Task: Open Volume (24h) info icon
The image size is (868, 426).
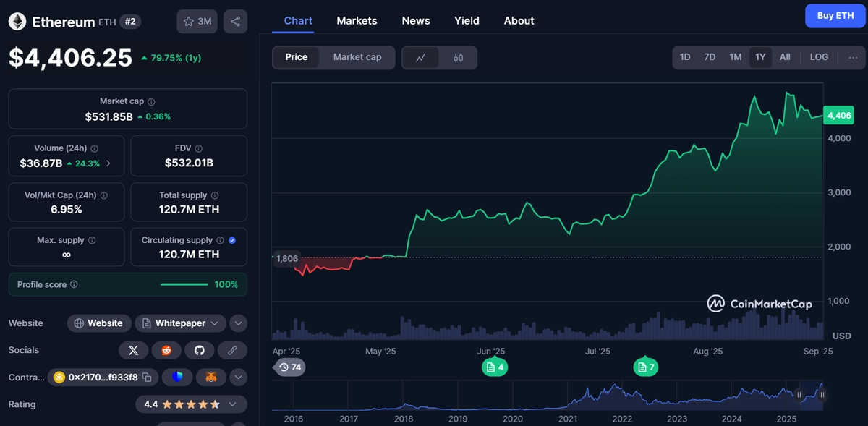Action: 94,148
